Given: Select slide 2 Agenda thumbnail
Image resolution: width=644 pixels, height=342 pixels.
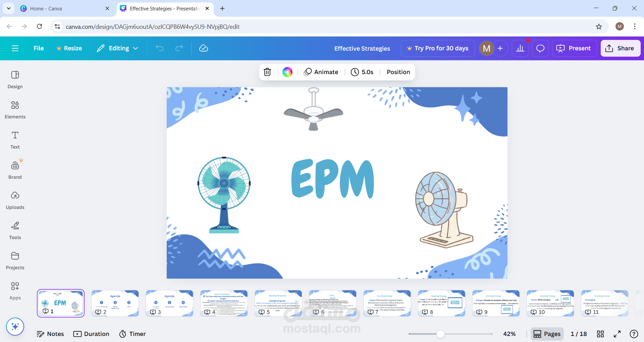Looking at the screenshot, I should (115, 303).
